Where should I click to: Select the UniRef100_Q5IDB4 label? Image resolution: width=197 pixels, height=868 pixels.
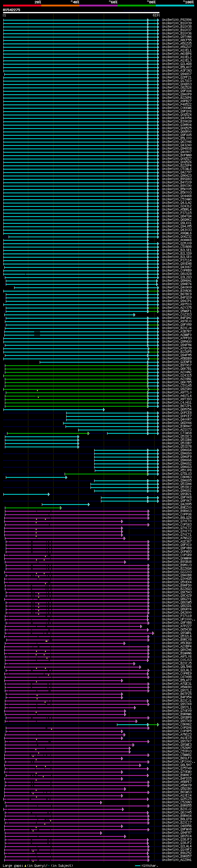click(x=177, y=440)
